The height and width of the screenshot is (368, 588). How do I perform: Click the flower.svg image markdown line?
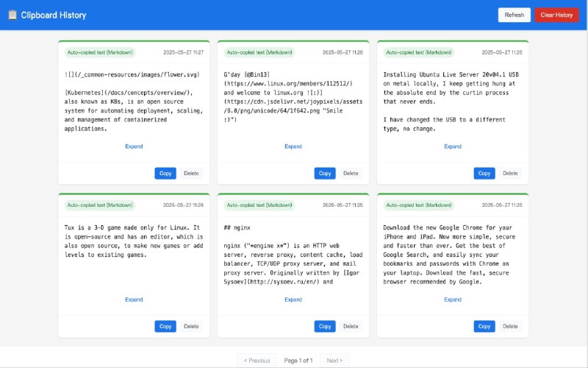click(132, 74)
